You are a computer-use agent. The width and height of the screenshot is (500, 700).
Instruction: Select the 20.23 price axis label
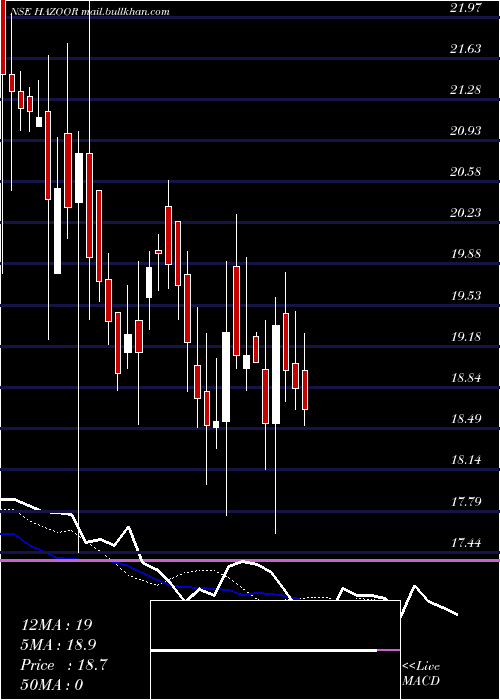466,212
